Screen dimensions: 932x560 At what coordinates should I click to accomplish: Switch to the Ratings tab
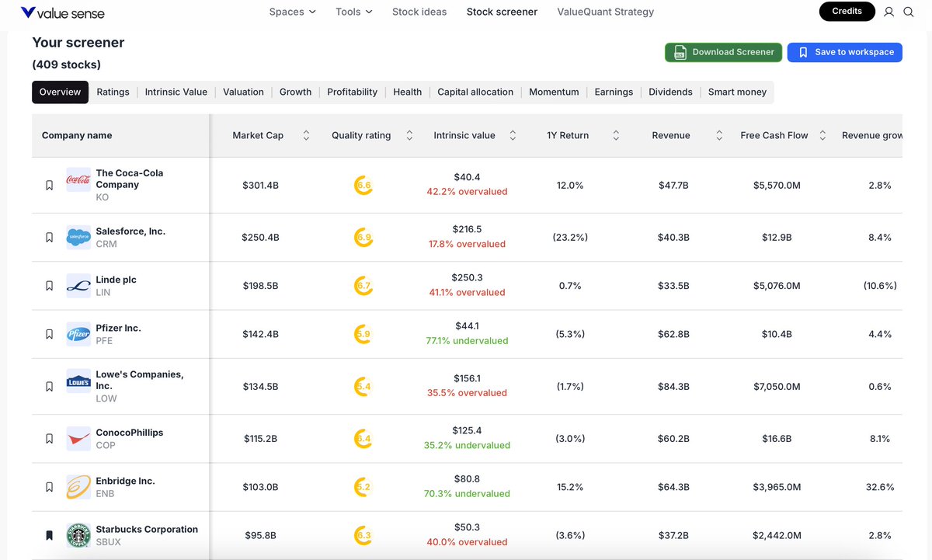click(113, 92)
